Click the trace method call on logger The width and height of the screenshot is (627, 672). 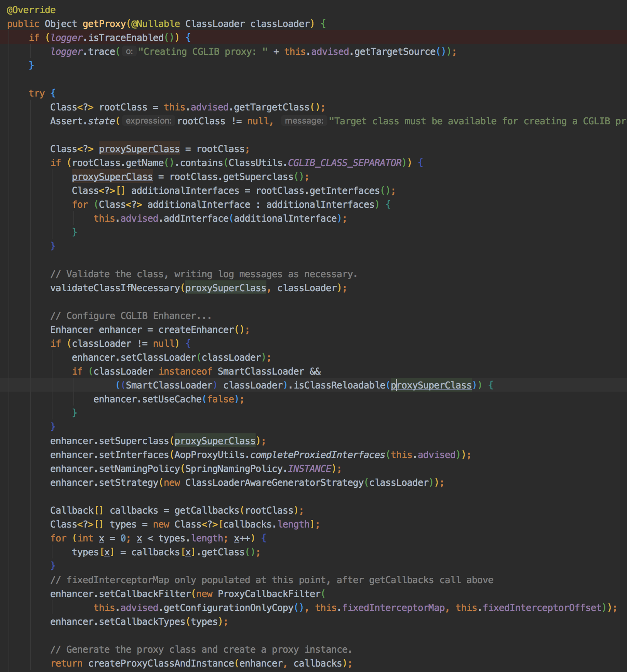point(102,51)
